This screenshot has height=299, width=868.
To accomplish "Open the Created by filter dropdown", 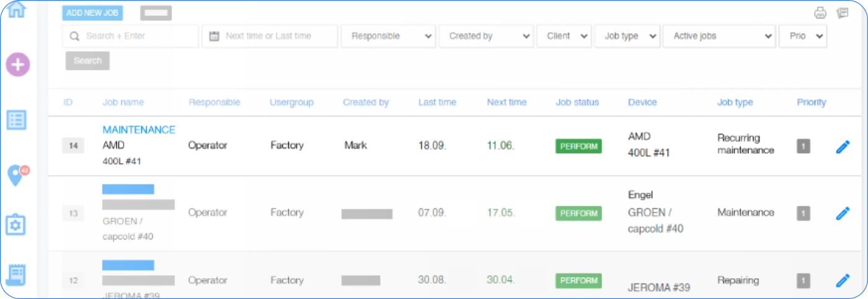I will pyautogui.click(x=486, y=36).
